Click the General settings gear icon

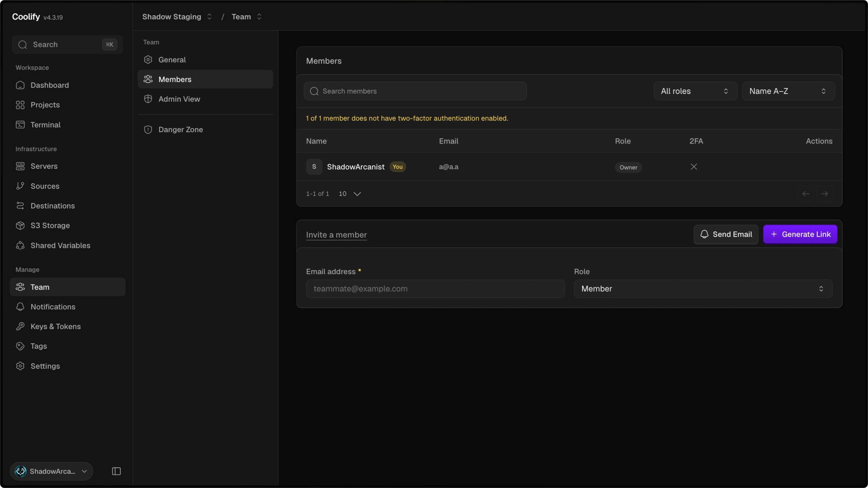[x=148, y=60]
